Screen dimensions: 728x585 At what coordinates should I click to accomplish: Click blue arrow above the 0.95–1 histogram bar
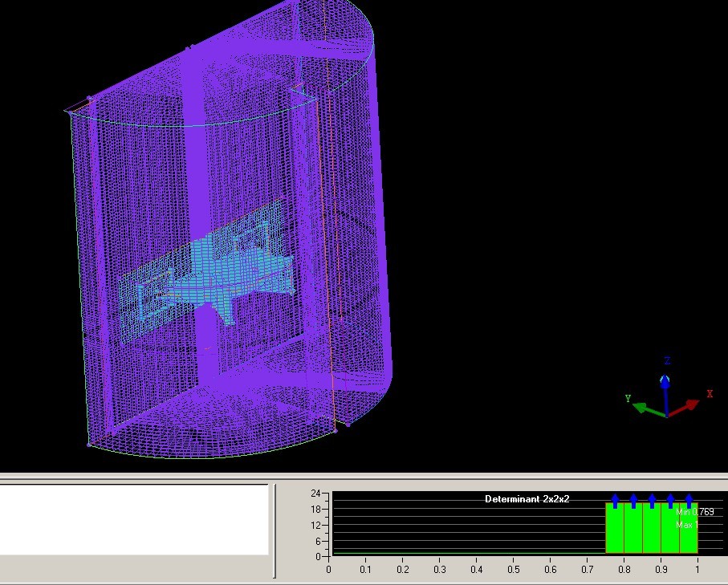[689, 501]
